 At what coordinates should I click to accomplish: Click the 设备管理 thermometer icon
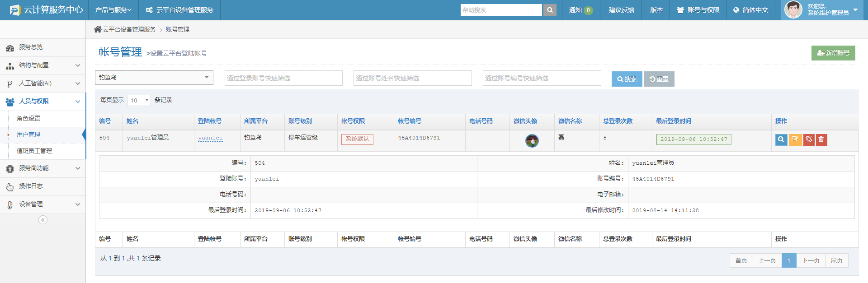click(x=9, y=204)
